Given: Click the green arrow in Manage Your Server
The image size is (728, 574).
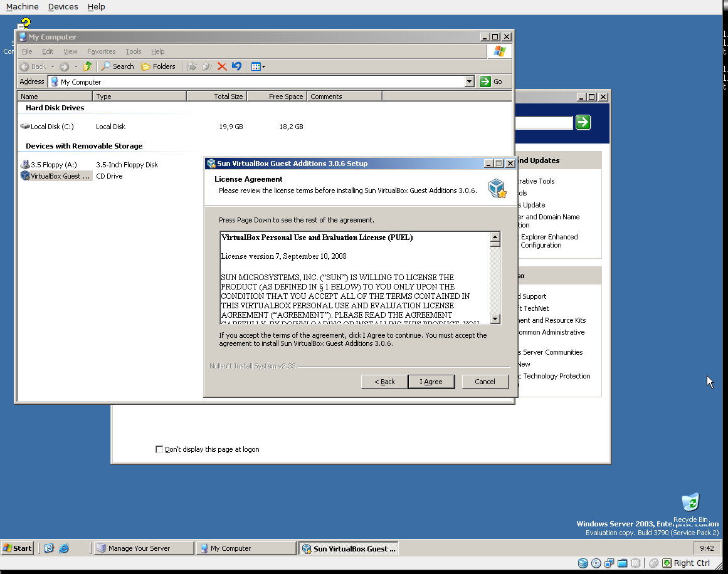Looking at the screenshot, I should (583, 122).
